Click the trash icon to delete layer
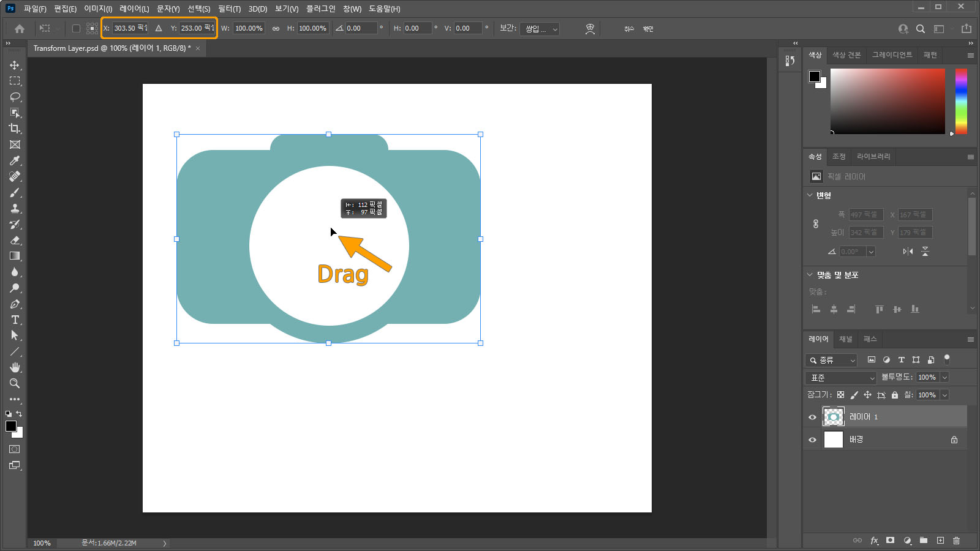 coord(956,541)
